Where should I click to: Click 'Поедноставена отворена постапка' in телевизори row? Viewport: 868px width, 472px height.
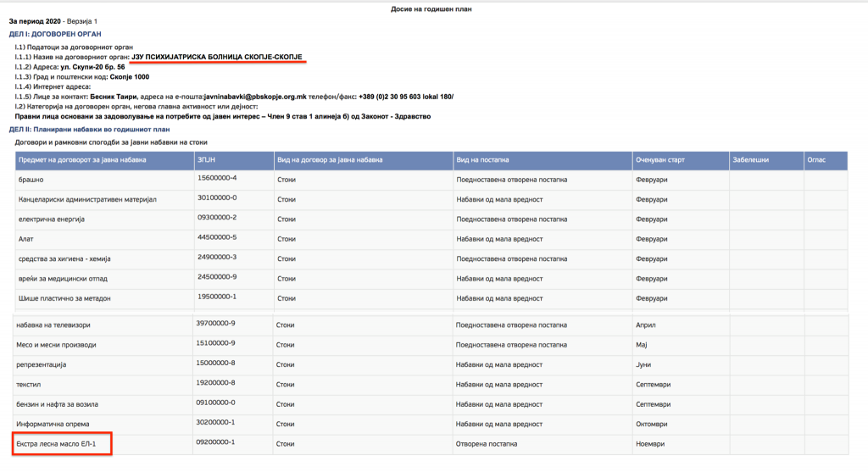[x=511, y=325]
